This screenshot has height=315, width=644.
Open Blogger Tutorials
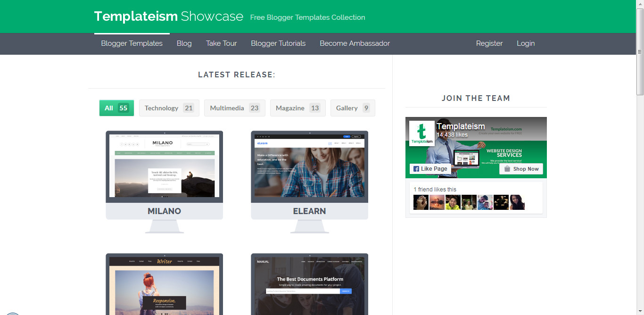pos(278,43)
